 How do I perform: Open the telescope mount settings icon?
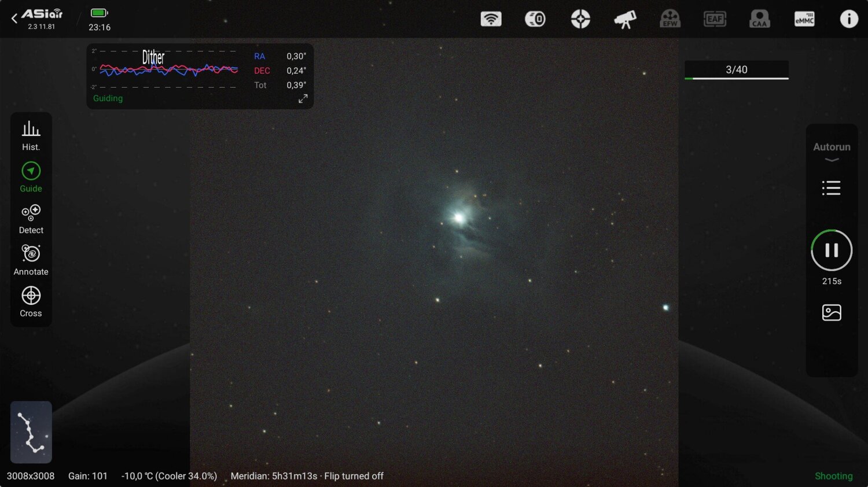coord(625,19)
